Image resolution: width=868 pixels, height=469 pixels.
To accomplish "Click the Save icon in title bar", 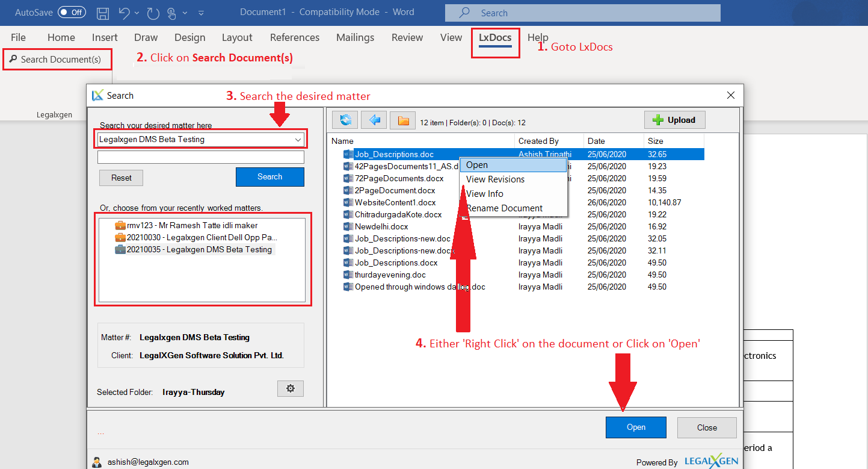I will [x=103, y=13].
